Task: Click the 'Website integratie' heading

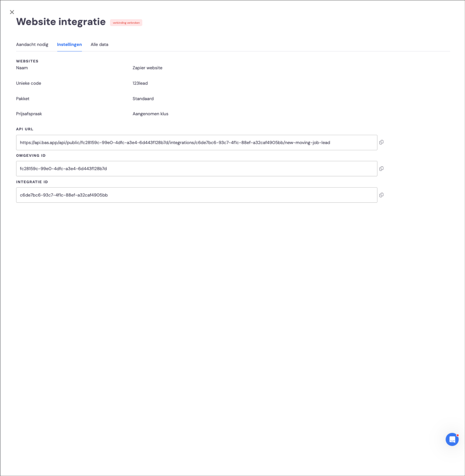Action: (61, 22)
